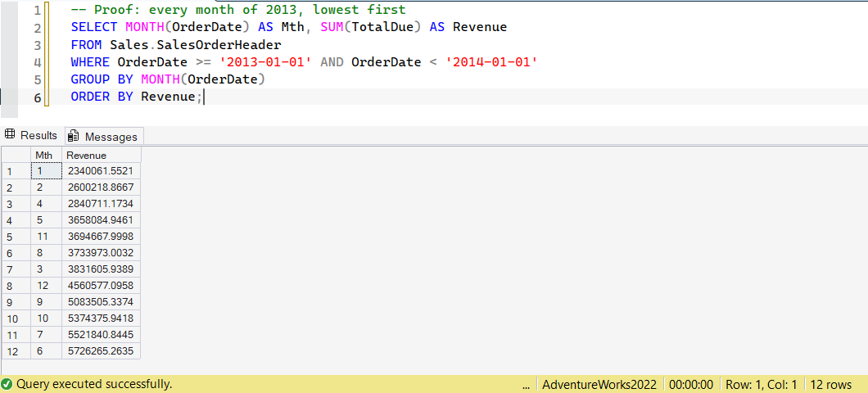Image resolution: width=868 pixels, height=393 pixels.
Task: Click the cell with revenue 3694667.9998
Action: [x=101, y=237]
